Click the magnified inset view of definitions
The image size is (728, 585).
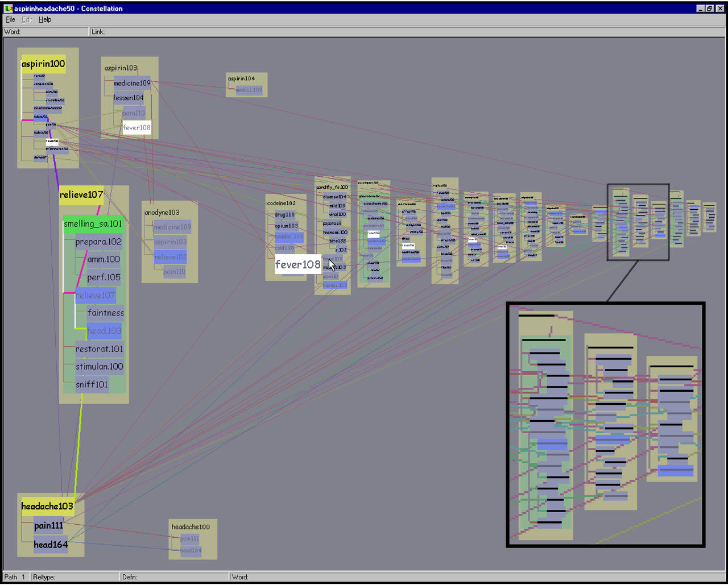[605, 425]
